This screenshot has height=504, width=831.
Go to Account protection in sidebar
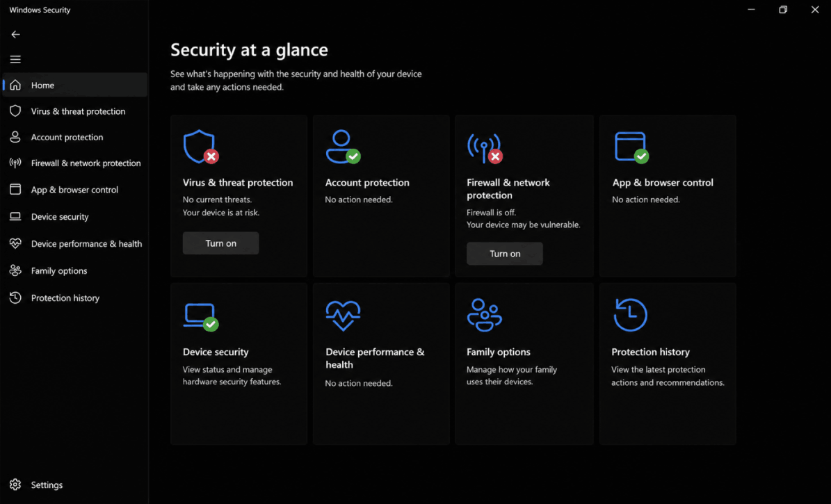click(x=74, y=137)
